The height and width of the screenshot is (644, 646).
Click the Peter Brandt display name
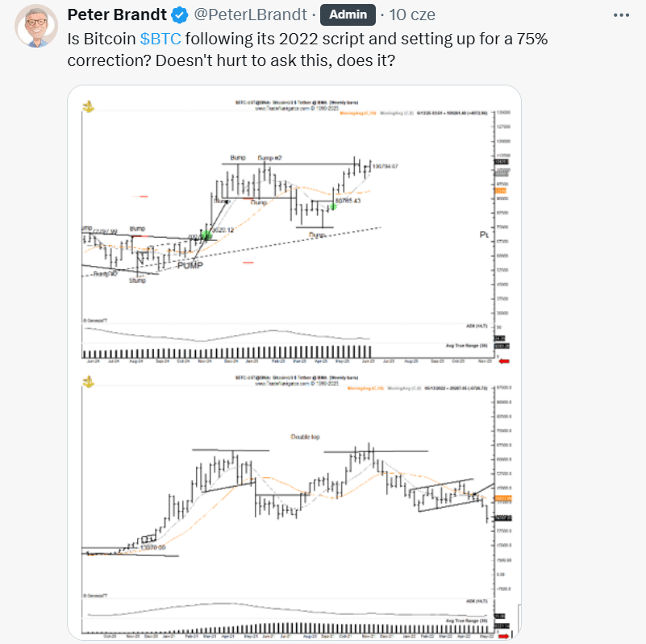[117, 15]
